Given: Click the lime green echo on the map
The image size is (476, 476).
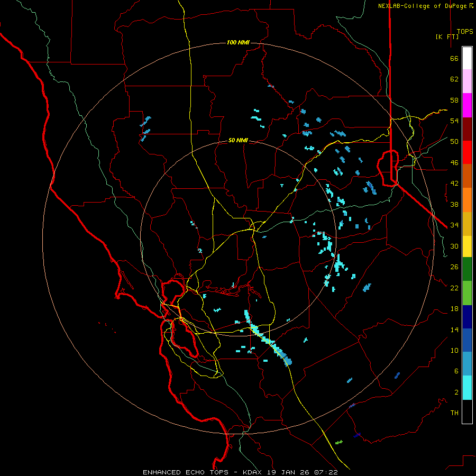Looking at the screenshot, I should click(339, 442).
